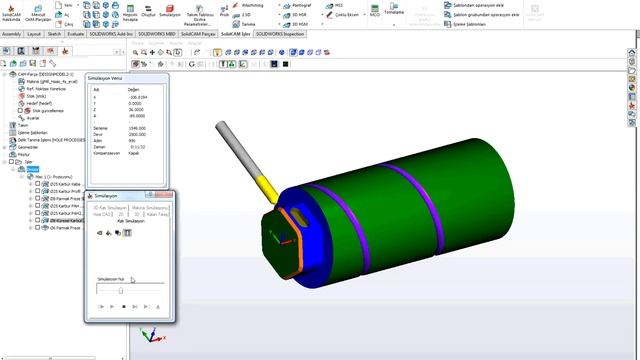Click the Yeni document icon
Screen dimensions: 640x360
(64, 5)
